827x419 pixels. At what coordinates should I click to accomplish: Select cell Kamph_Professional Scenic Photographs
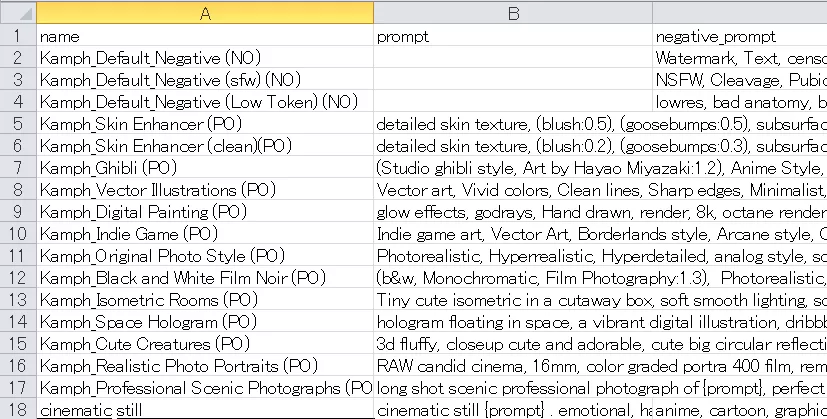(205, 387)
